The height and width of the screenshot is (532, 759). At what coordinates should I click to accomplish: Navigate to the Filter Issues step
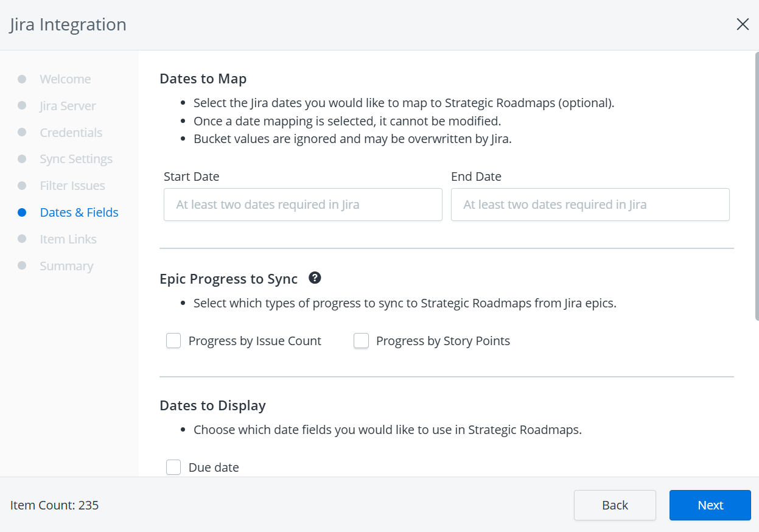click(x=72, y=185)
